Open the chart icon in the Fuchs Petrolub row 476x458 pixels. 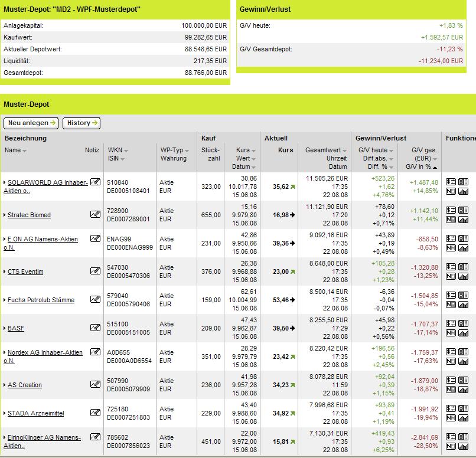coord(463,305)
